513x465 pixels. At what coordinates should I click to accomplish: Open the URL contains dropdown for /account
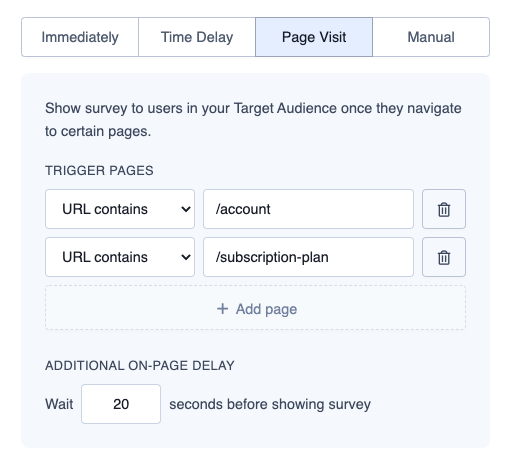[120, 209]
